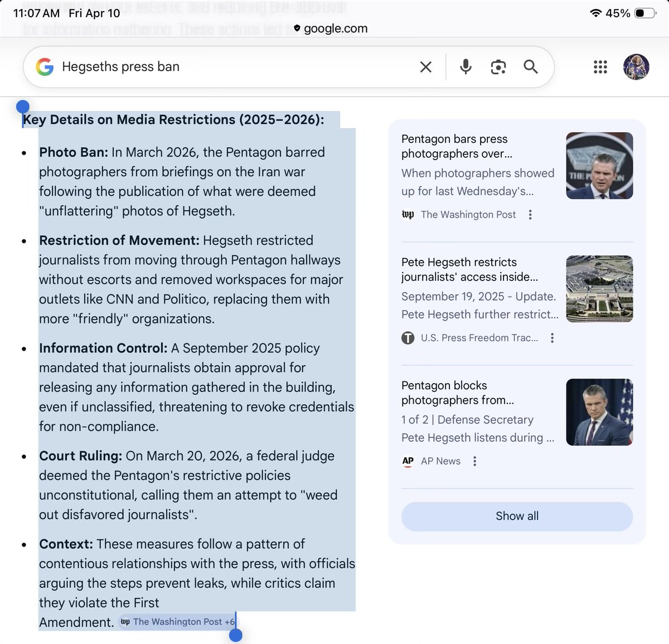This screenshot has height=644, width=669.
Task: Click 'The Washington Post' source name in card
Action: click(x=468, y=215)
